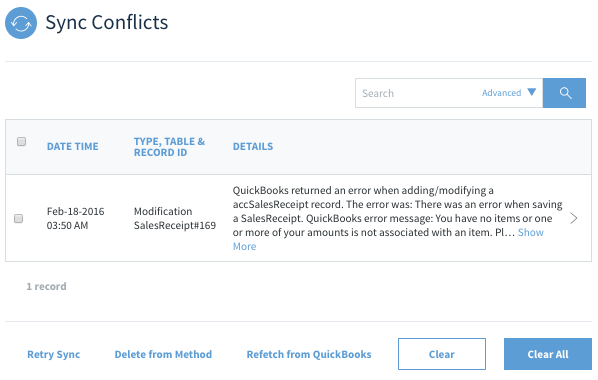Click inside the Search text field
The image size is (598, 380).
click(416, 93)
